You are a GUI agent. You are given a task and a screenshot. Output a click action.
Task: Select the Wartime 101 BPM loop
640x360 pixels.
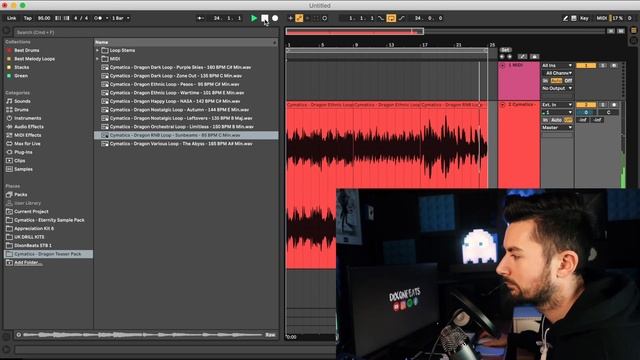[177, 93]
